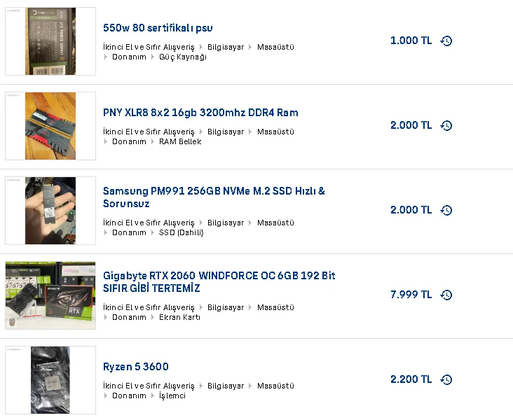Select İşlemci category breadcrumb
This screenshot has height=420, width=513.
(x=172, y=395)
